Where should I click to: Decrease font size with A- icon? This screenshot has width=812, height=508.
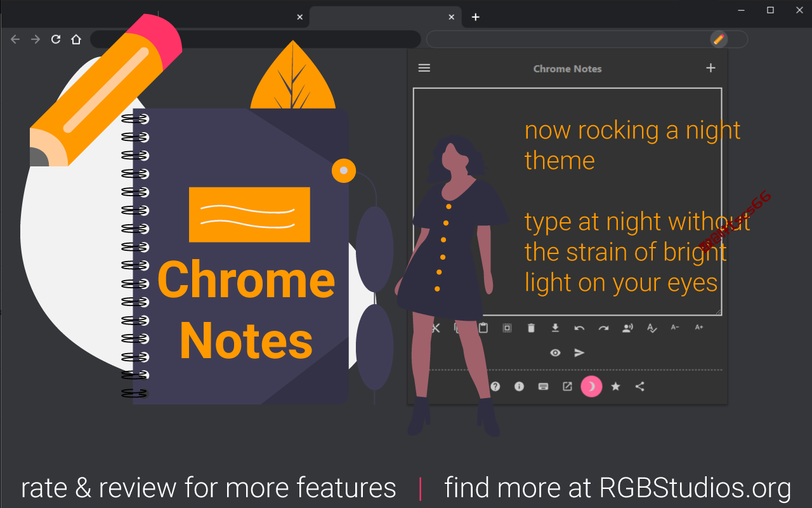tap(675, 327)
